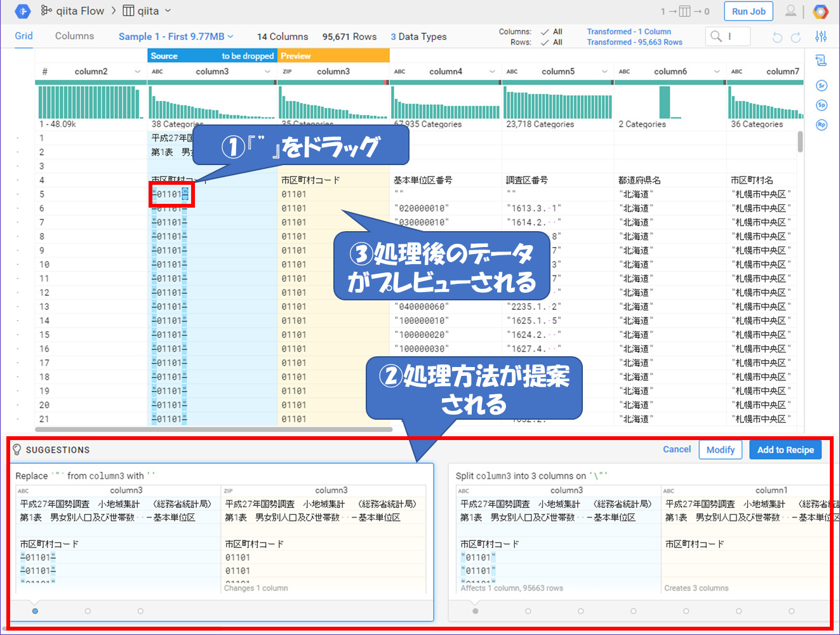Switch to the Columns tab
The image size is (840, 635).
pos(74,36)
